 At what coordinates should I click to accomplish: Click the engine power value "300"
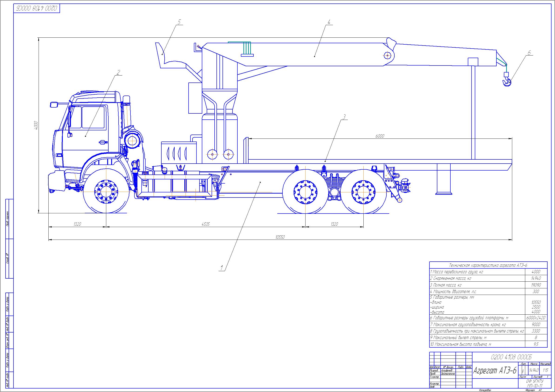pyautogui.click(x=536, y=292)
